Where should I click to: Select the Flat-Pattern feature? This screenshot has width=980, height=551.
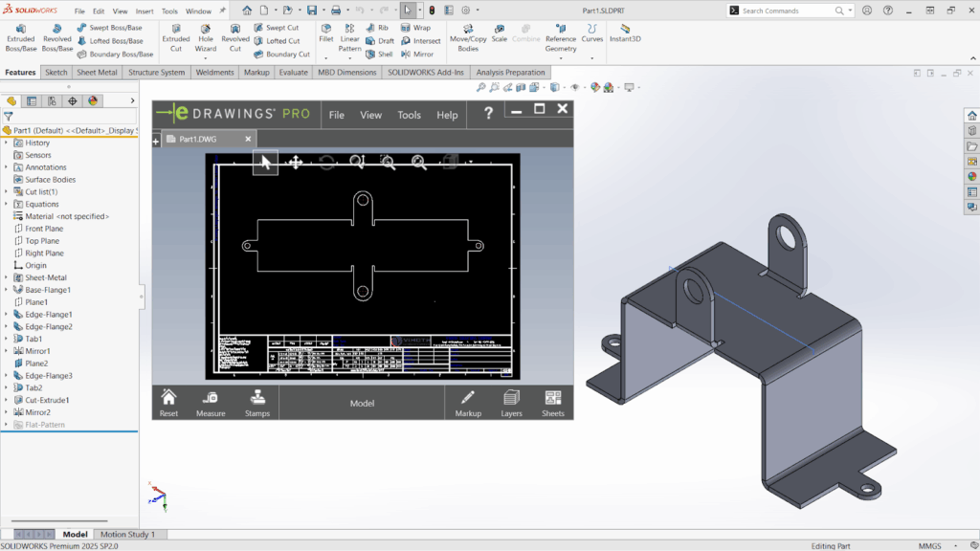(x=45, y=425)
